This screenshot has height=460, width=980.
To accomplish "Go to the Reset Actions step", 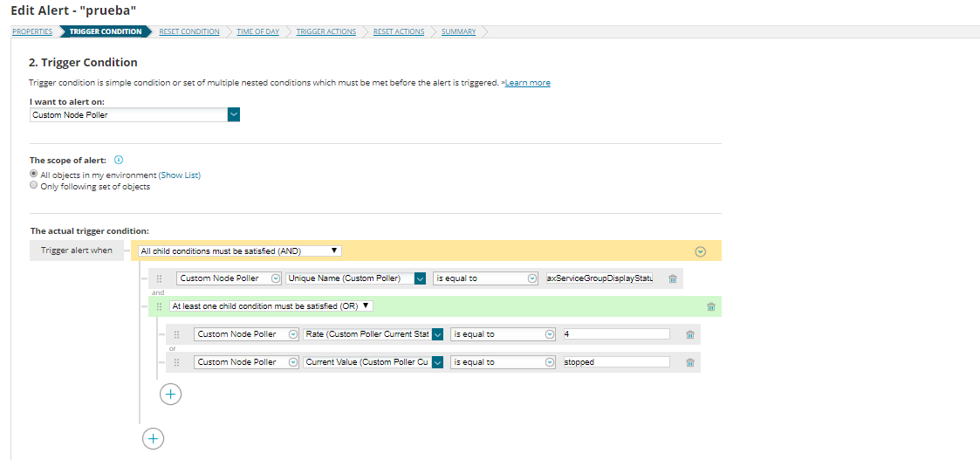I will (x=399, y=32).
